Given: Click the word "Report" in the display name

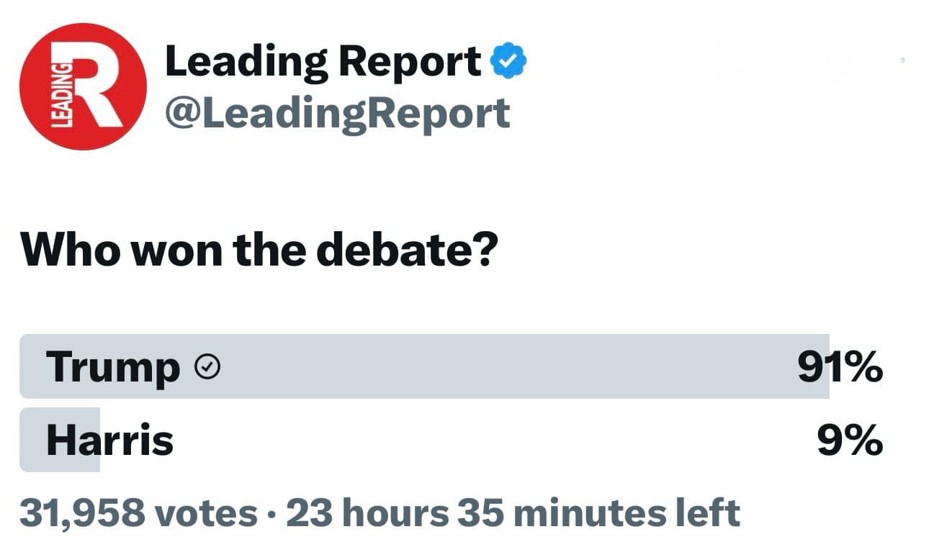Looking at the screenshot, I should pyautogui.click(x=409, y=62).
